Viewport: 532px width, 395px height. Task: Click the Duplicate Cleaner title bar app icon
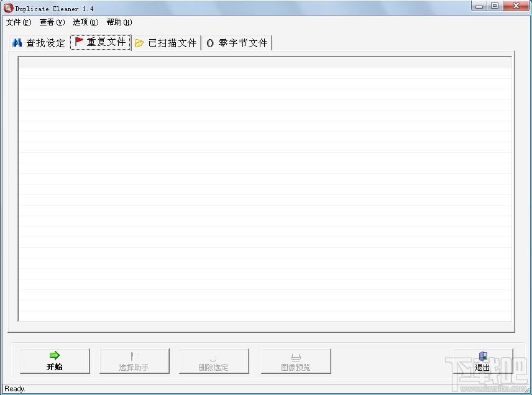pos(8,8)
